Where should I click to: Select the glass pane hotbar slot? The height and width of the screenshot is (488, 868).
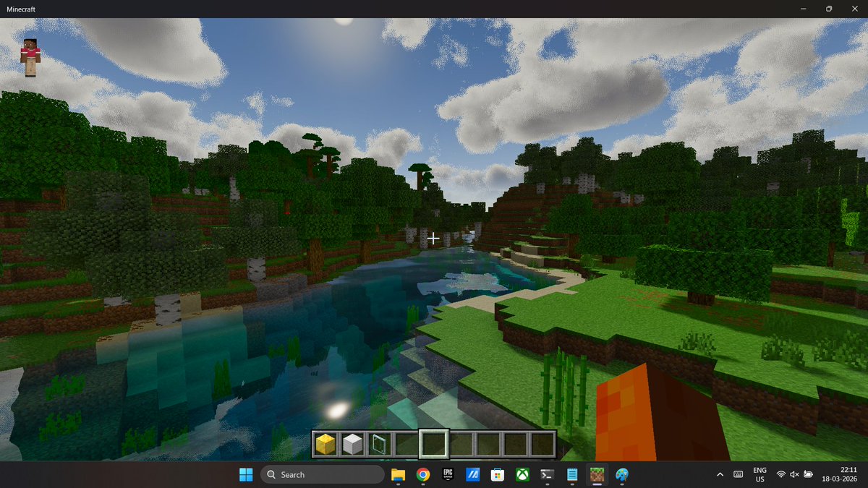click(379, 444)
